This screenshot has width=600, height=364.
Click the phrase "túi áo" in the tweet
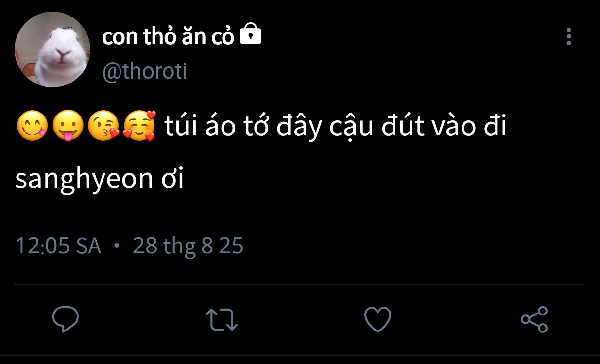pyautogui.click(x=200, y=127)
